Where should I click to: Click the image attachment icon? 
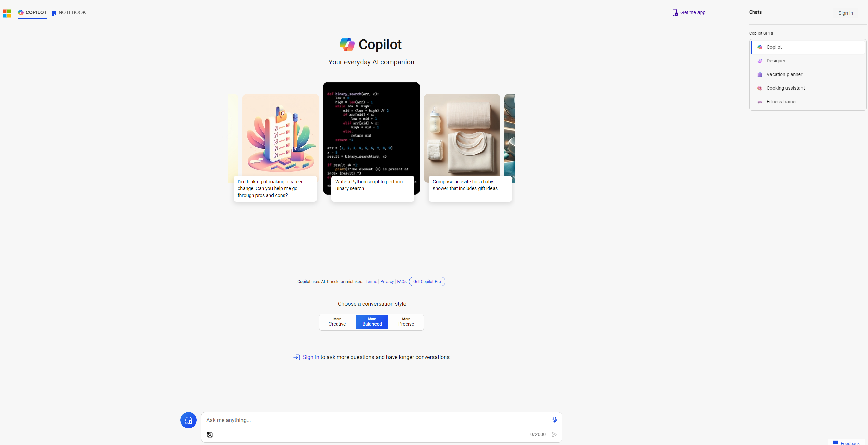pyautogui.click(x=210, y=434)
